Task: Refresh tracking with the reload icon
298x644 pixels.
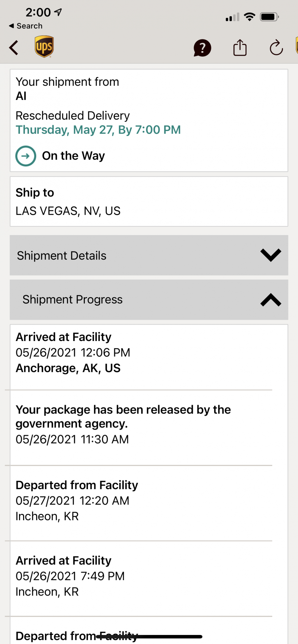Action: pyautogui.click(x=276, y=48)
